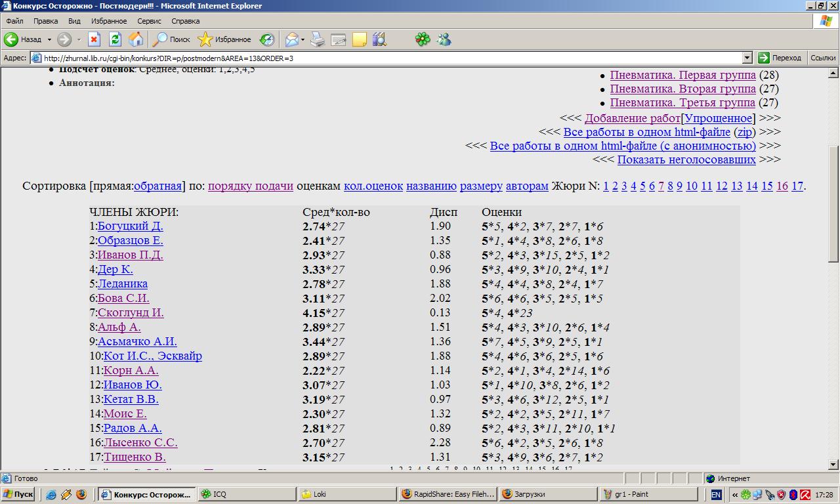Click the Print toolbar icon
The width and height of the screenshot is (840, 504).
tap(318, 39)
